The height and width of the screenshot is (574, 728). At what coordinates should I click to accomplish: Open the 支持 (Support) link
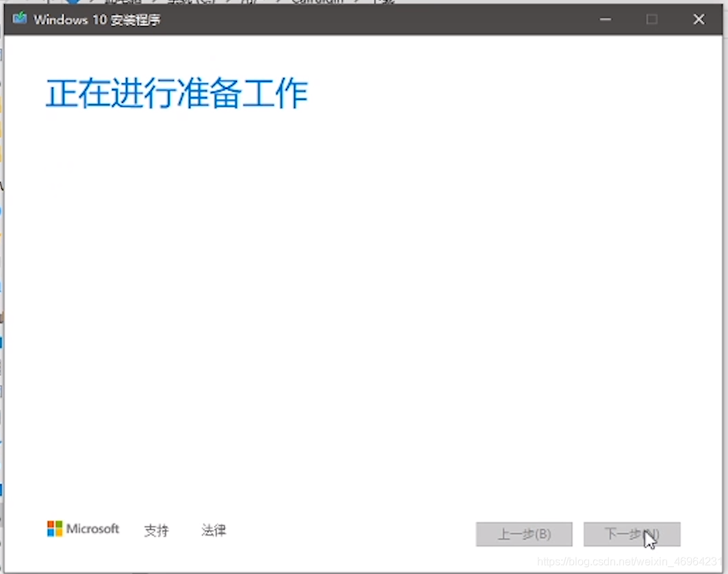tap(156, 530)
